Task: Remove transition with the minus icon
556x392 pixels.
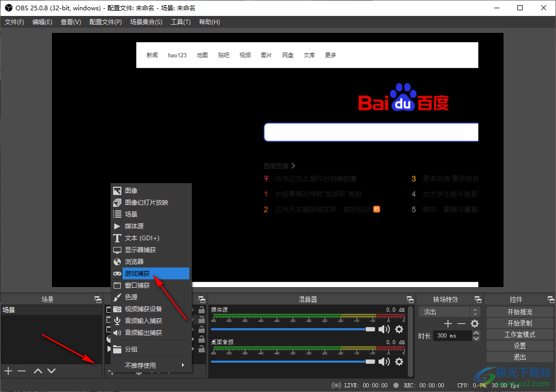Action: pyautogui.click(x=461, y=324)
